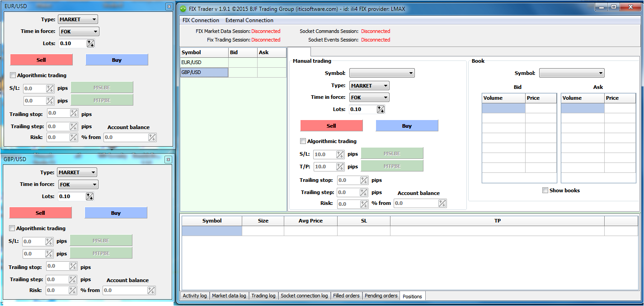
Task: Click Trailing step spinner icon in EUR/USD window
Action: 74,127
